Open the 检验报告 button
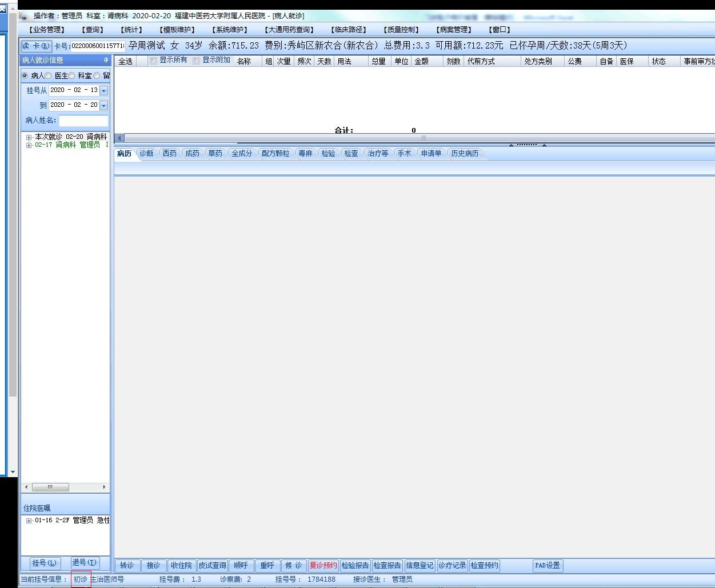Image resolution: width=715 pixels, height=588 pixels. [355, 566]
